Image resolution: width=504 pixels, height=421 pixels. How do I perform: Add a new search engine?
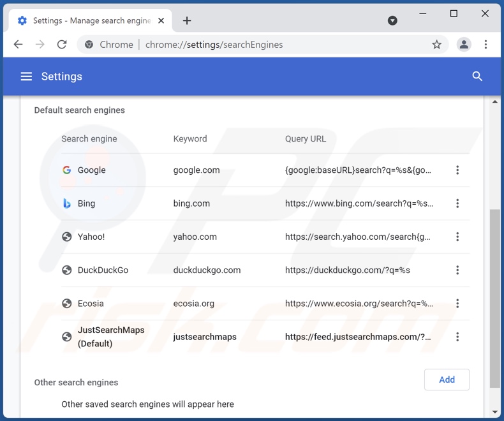point(447,380)
